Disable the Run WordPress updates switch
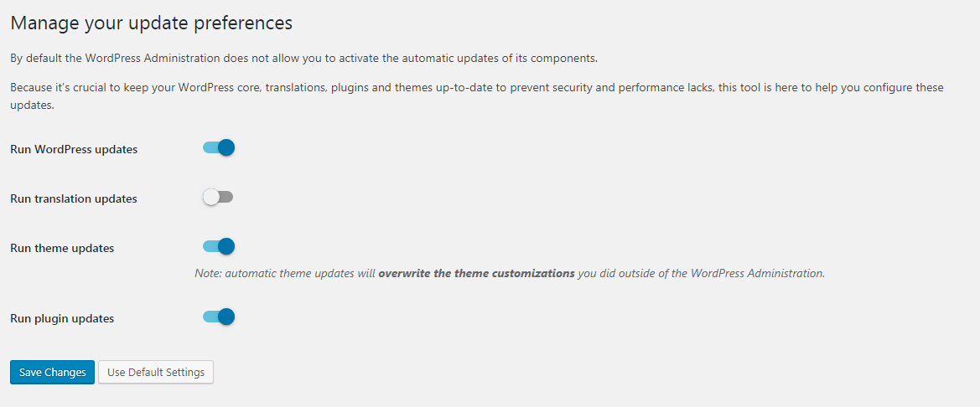 coord(218,148)
